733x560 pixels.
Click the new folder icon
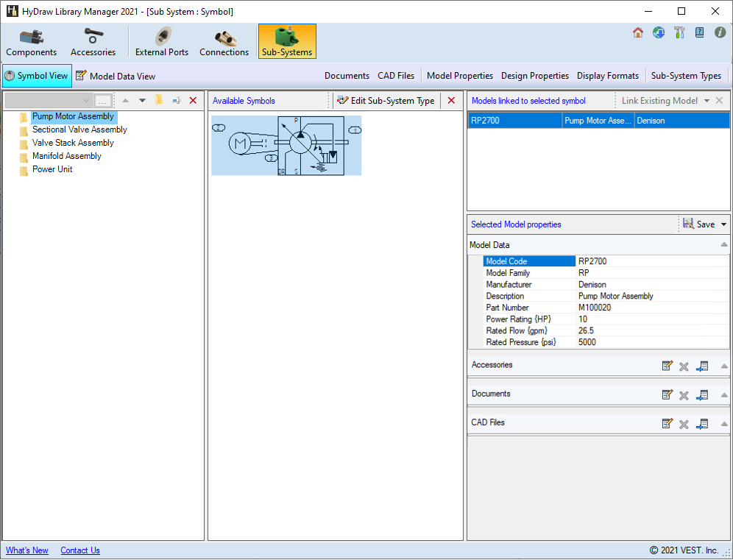coord(159,100)
